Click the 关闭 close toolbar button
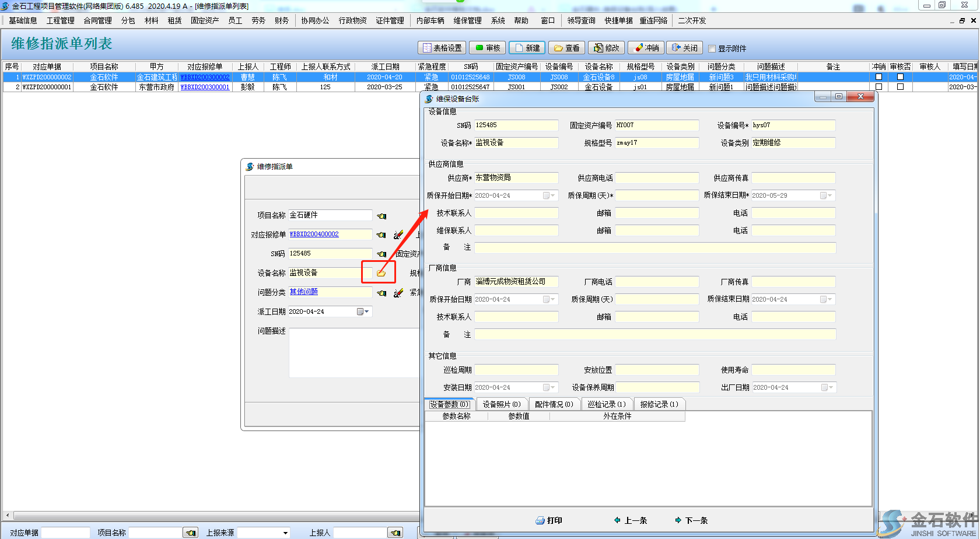The image size is (980, 539). (x=685, y=48)
